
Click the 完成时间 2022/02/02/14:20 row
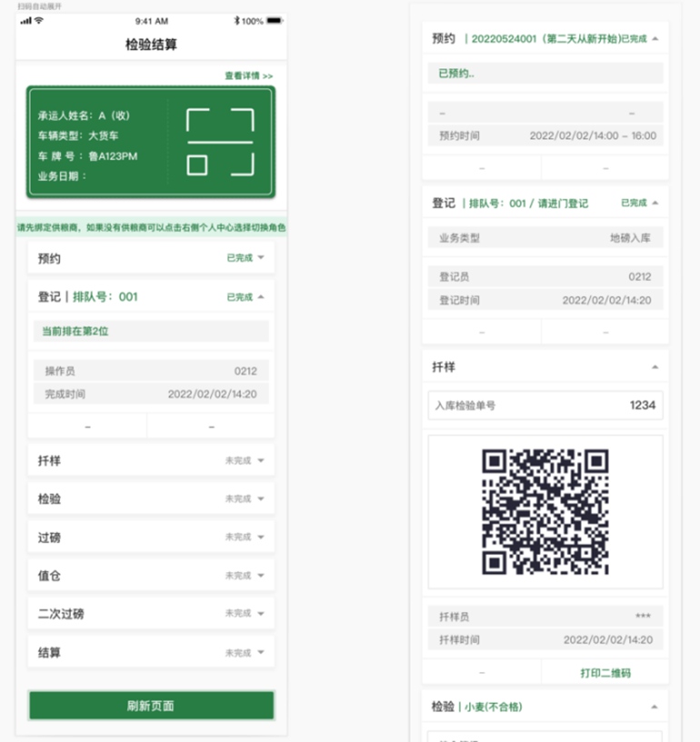point(151,394)
